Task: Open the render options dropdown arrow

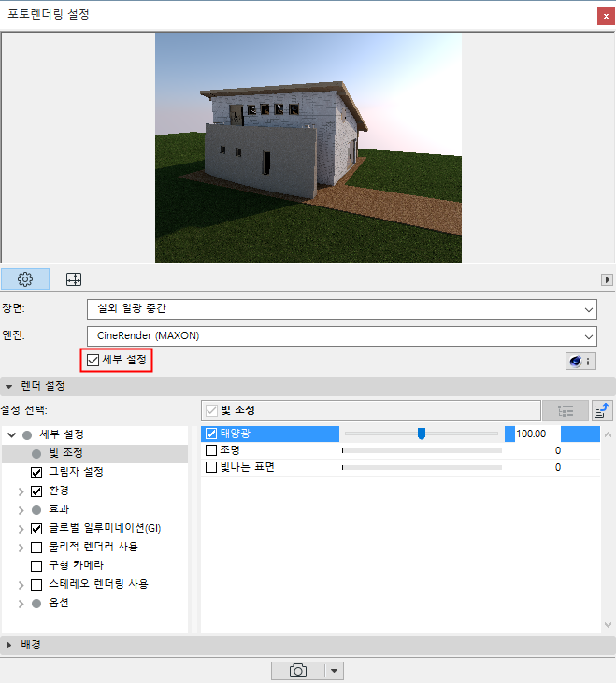Action: [334, 671]
